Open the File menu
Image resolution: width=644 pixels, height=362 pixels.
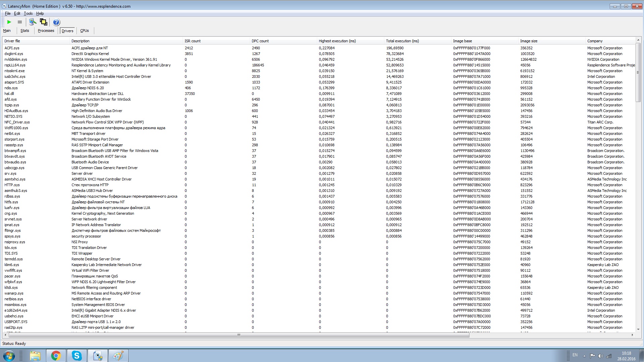(x=8, y=13)
